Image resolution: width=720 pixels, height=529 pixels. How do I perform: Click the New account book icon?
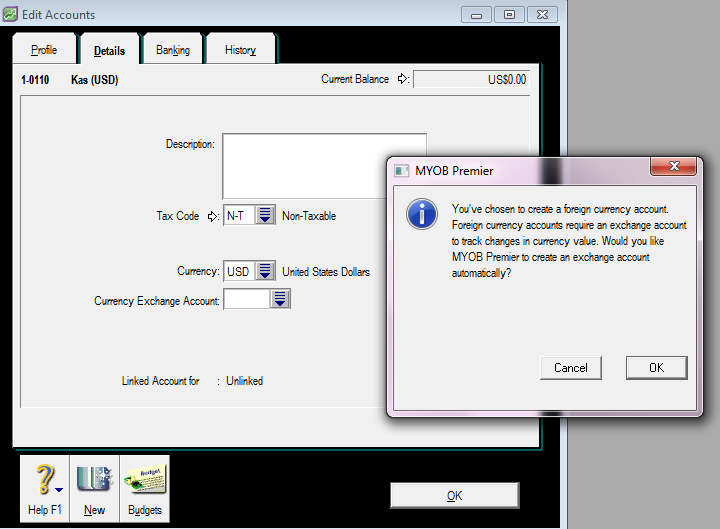94,479
